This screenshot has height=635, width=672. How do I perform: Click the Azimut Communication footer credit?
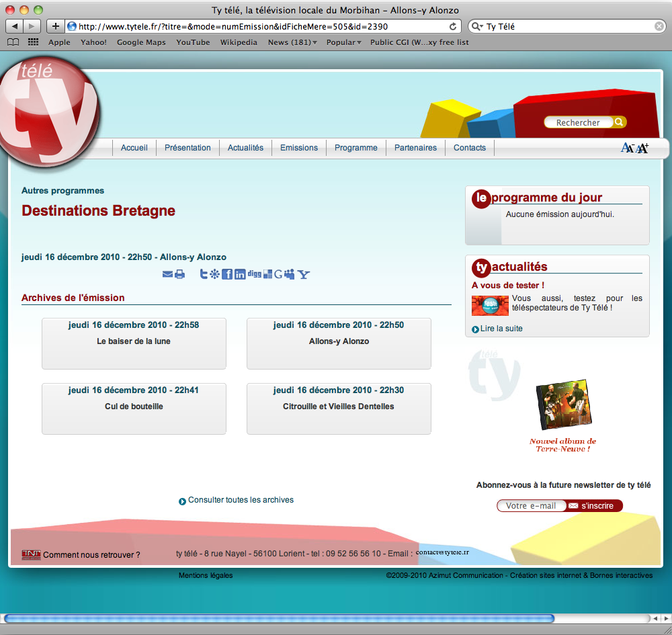pos(519,575)
